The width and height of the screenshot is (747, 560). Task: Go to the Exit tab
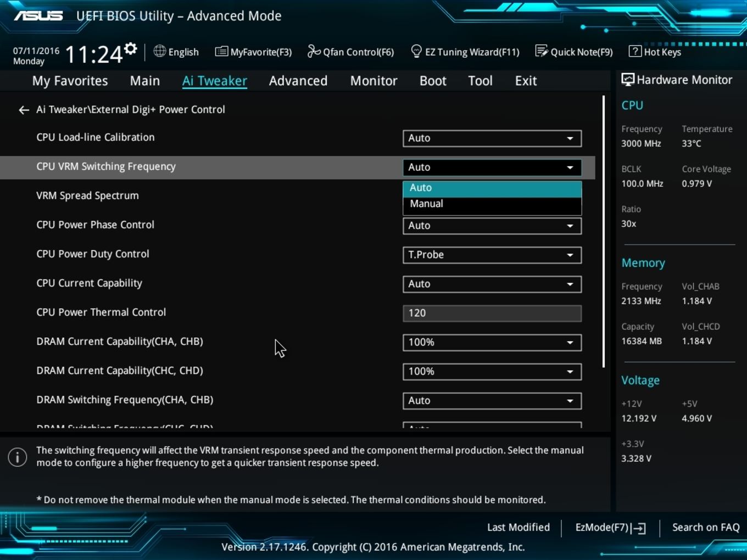click(526, 81)
